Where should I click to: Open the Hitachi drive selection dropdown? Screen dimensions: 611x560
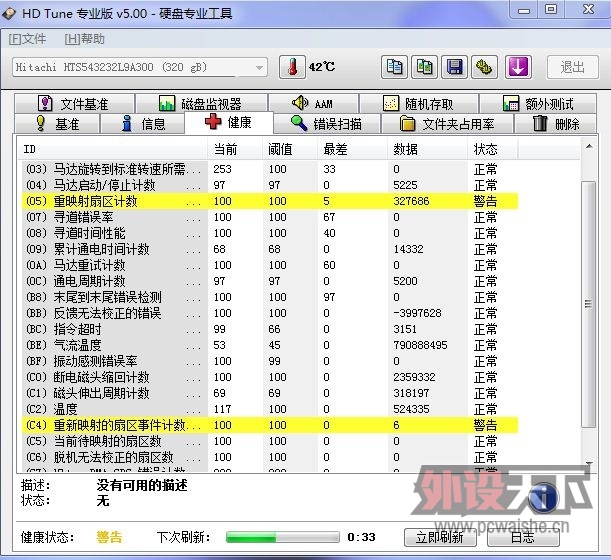point(140,67)
